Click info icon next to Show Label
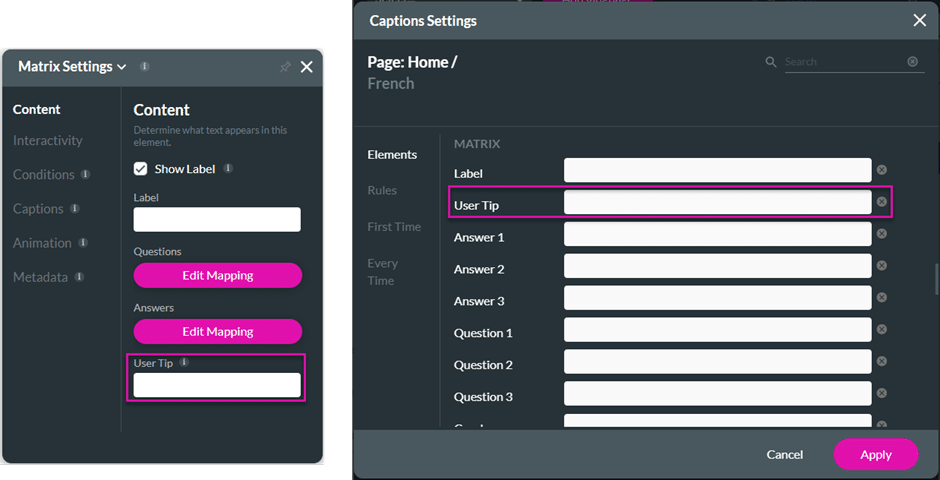This screenshot has height=480, width=940. point(228,168)
